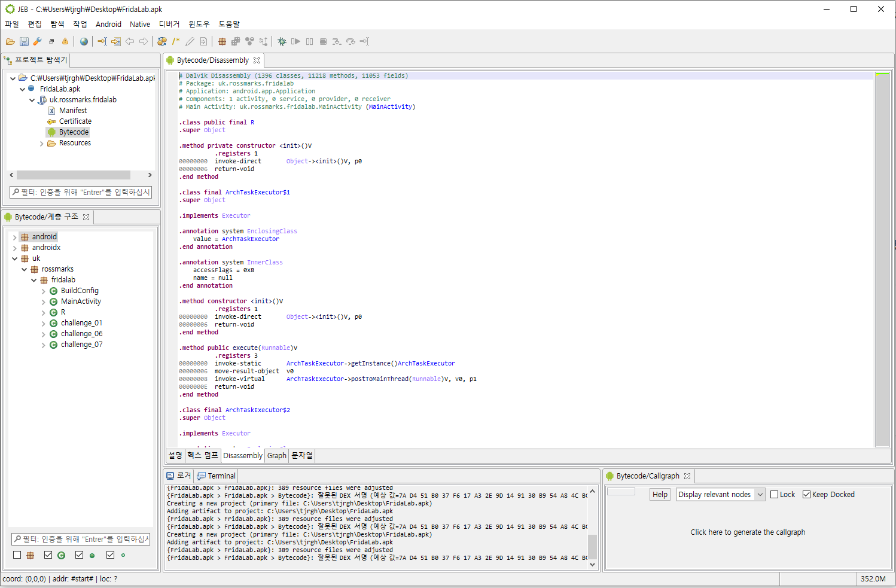
Task: Expand the challenge_01 class node
Action: coord(44,324)
